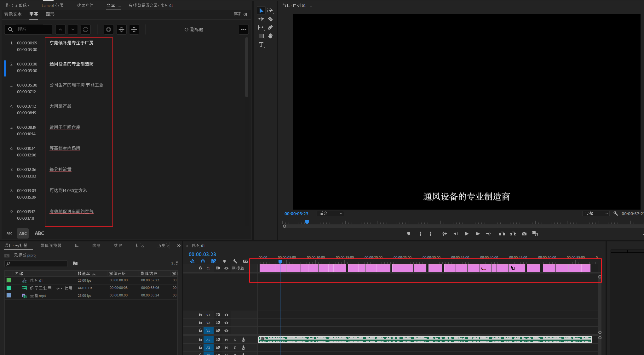
Task: Click add new caption segment icon
Action: pos(108,29)
